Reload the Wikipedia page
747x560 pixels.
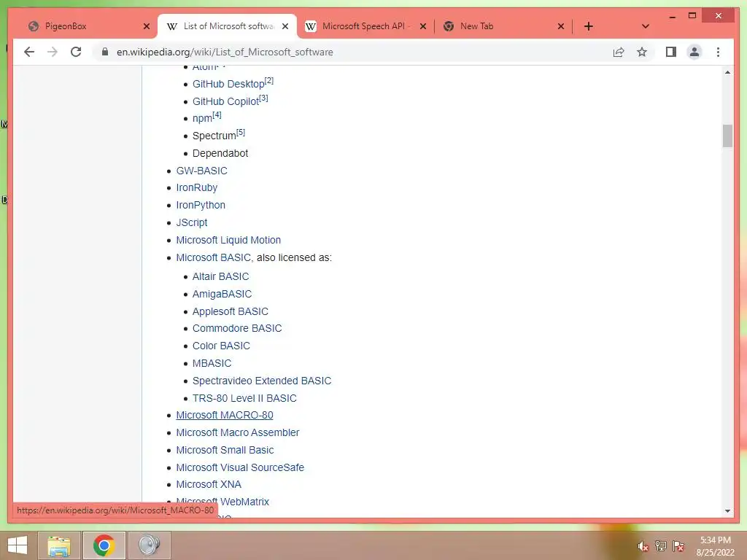point(76,52)
